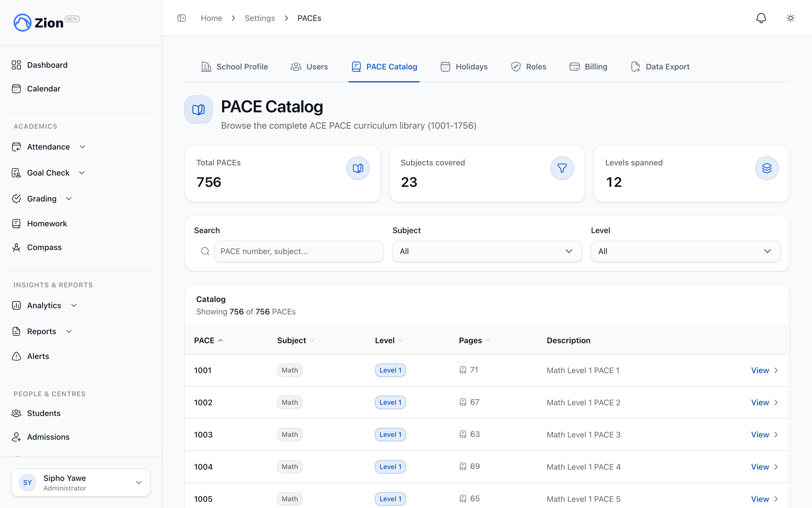Image resolution: width=812 pixels, height=508 pixels.
Task: View PACE 1004 details
Action: coord(764,467)
